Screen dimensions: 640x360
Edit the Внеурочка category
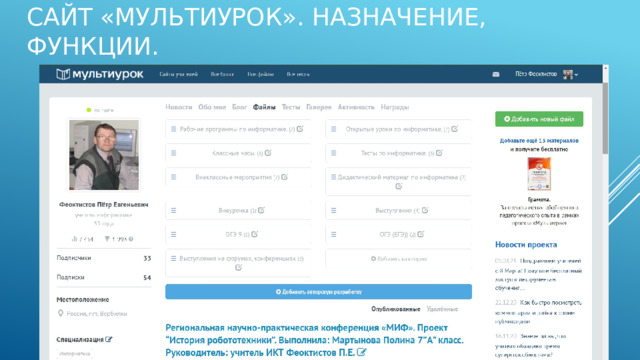click(x=261, y=210)
